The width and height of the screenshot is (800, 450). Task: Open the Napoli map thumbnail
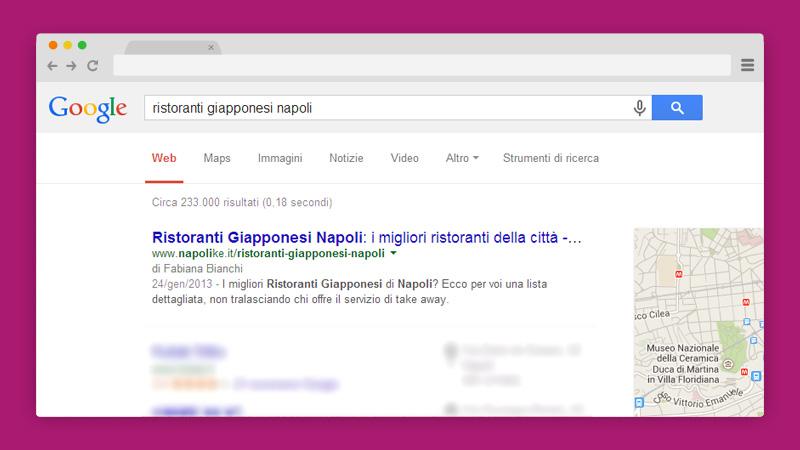tap(698, 320)
